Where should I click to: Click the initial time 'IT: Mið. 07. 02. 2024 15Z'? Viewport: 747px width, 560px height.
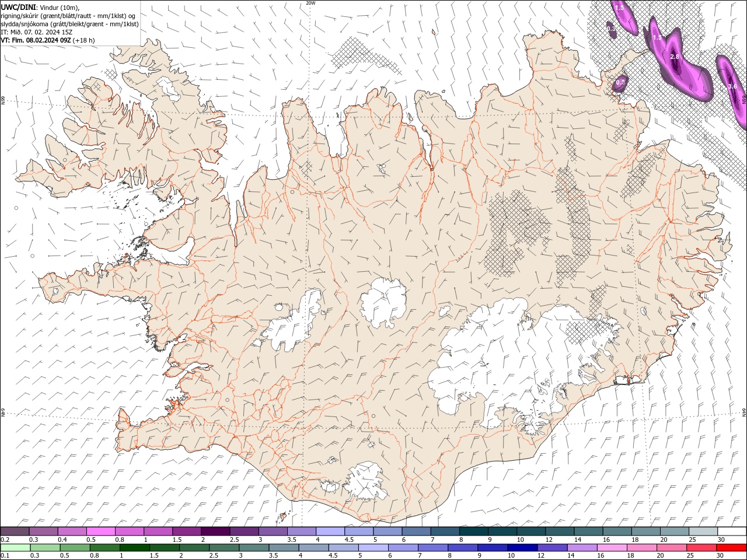pyautogui.click(x=36, y=32)
